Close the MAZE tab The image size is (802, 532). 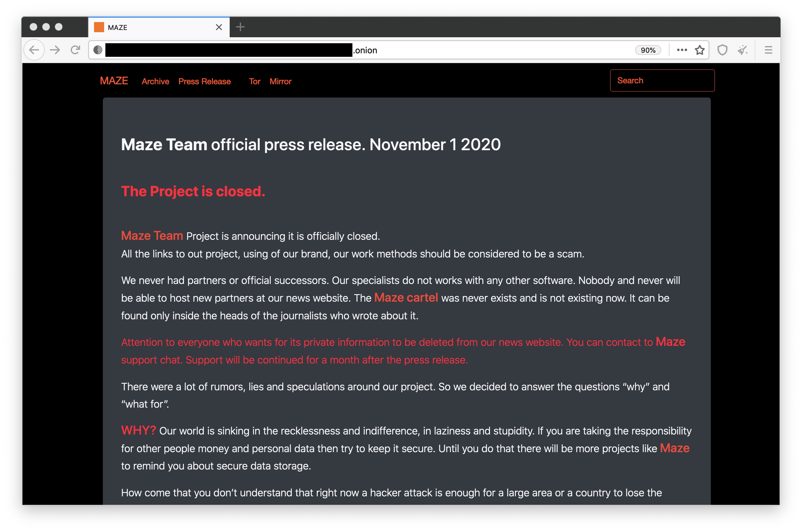(x=219, y=27)
